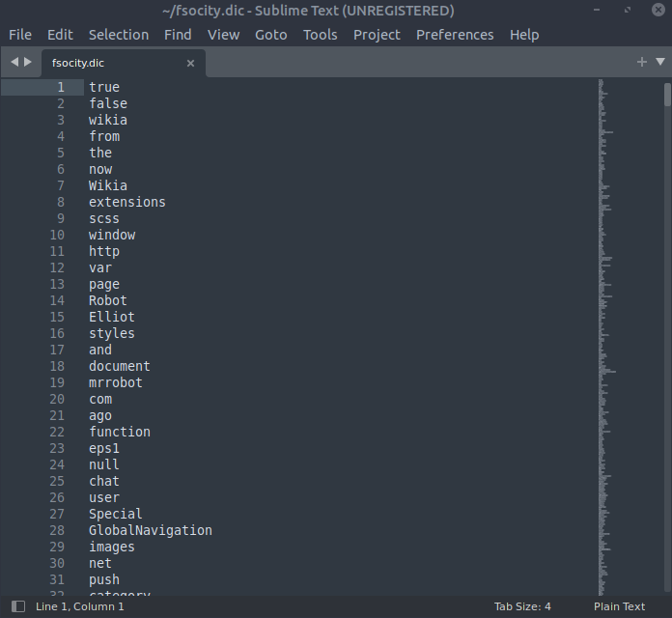
Task: Toggle the sidebar via status bar icon
Action: coord(18,606)
